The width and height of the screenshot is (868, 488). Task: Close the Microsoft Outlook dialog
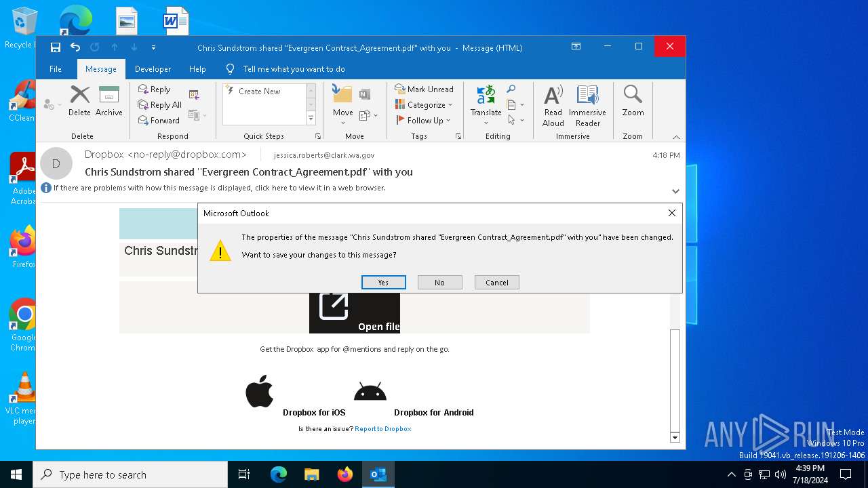tap(671, 213)
